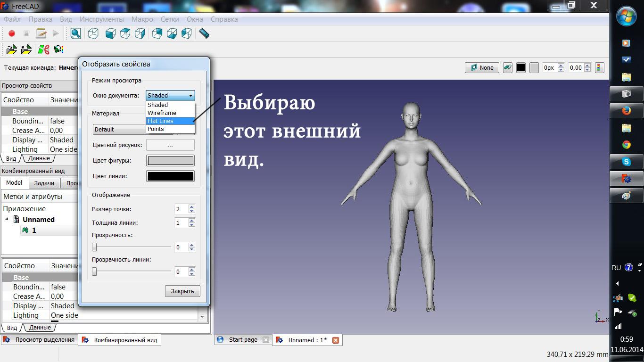Select the ruler measure tool

click(204, 33)
